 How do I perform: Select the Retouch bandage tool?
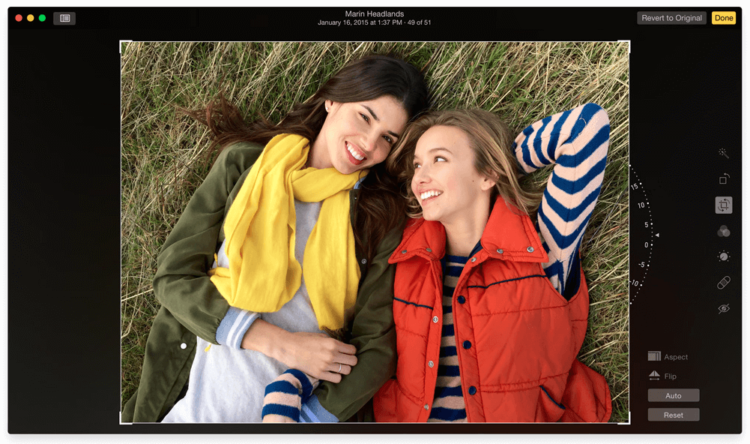724,282
